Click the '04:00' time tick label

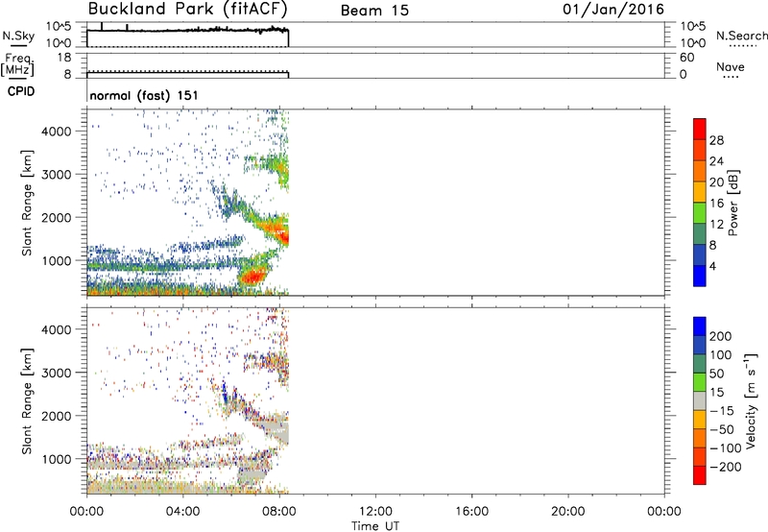point(183,512)
